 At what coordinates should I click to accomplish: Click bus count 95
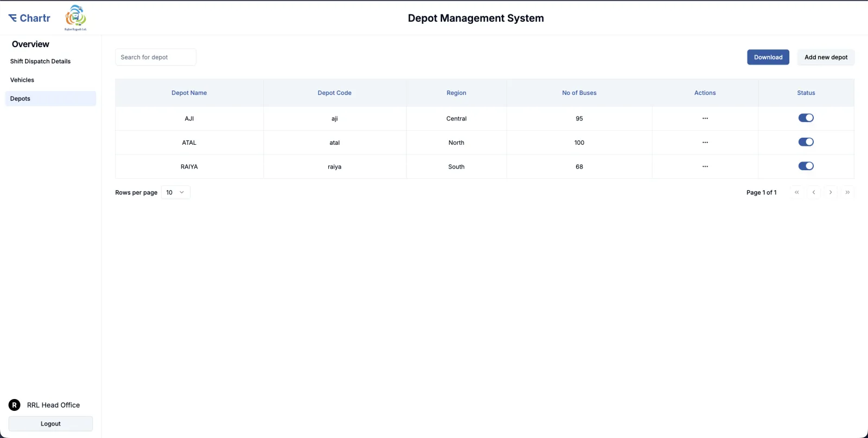click(x=579, y=119)
